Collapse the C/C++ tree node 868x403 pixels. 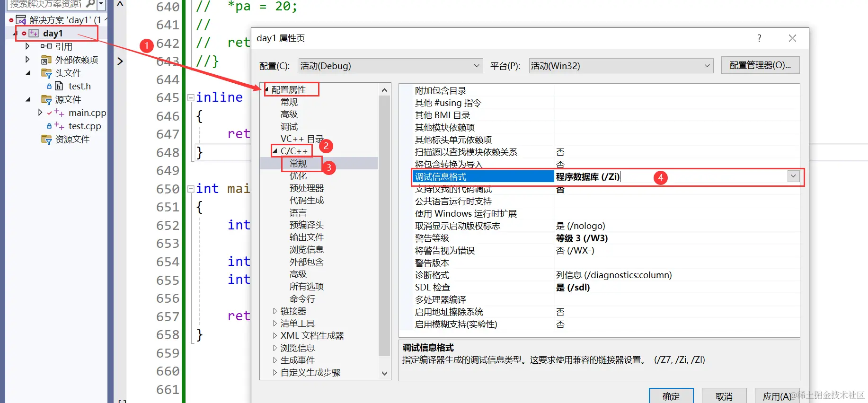[x=275, y=151]
